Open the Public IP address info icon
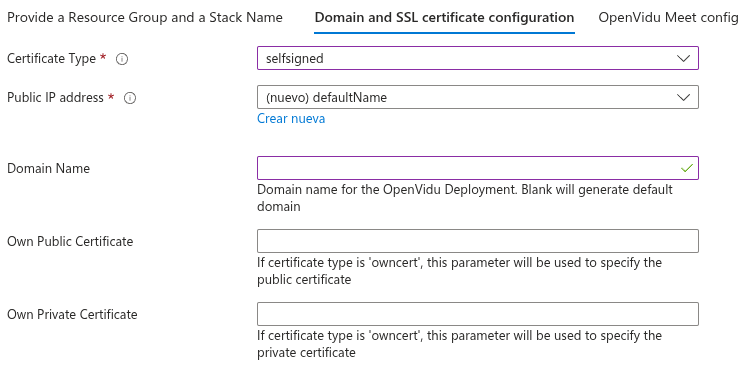Screen dimensions: 739x380 (x=130, y=98)
